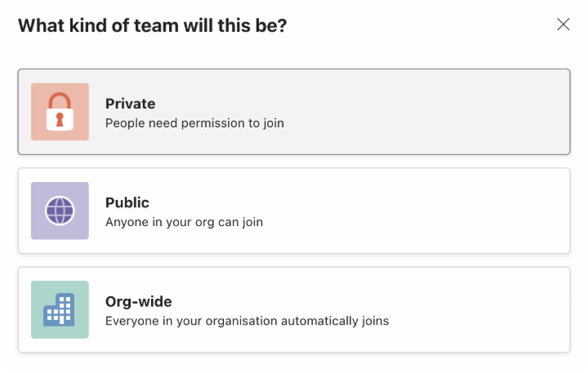Viewport: 588px width, 373px height.
Task: Click 'People need permission to join' description
Action: [x=195, y=123]
